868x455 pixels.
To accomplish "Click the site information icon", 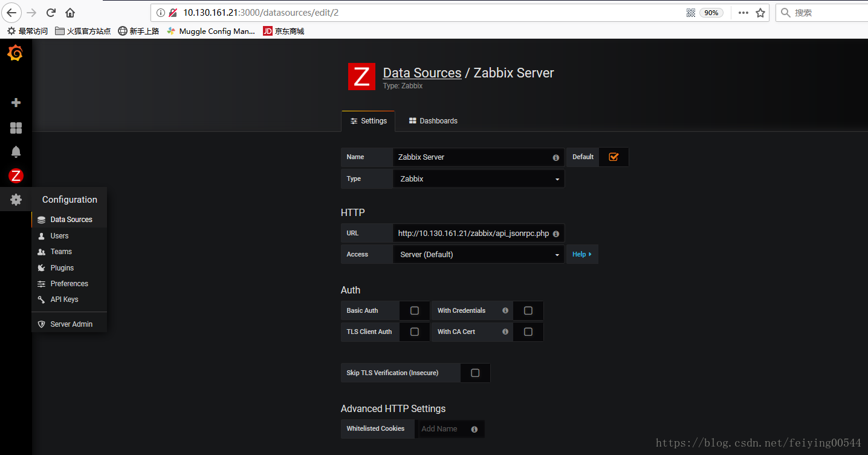I will (x=160, y=12).
